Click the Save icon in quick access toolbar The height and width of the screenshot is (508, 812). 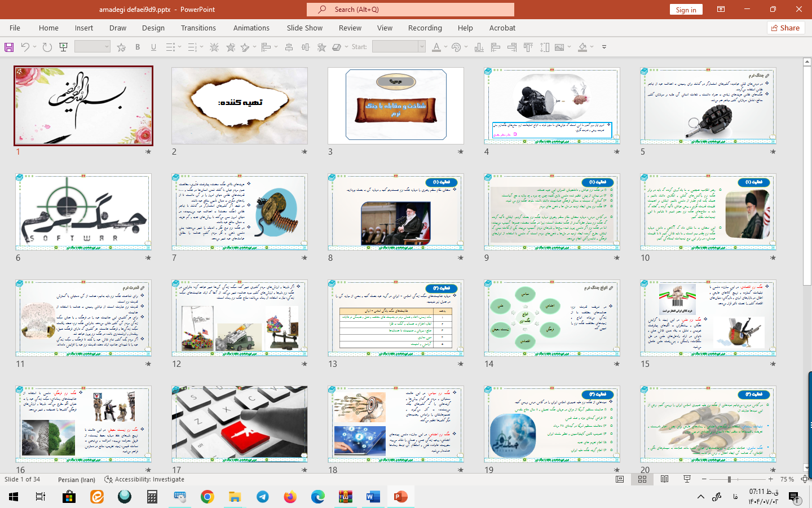9,47
